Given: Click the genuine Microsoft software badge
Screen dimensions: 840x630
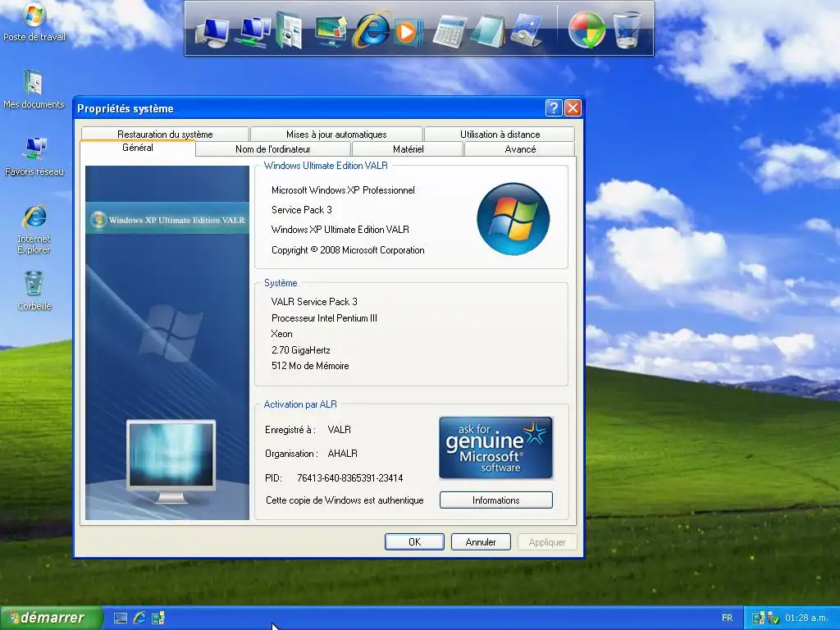Looking at the screenshot, I should pyautogui.click(x=495, y=448).
